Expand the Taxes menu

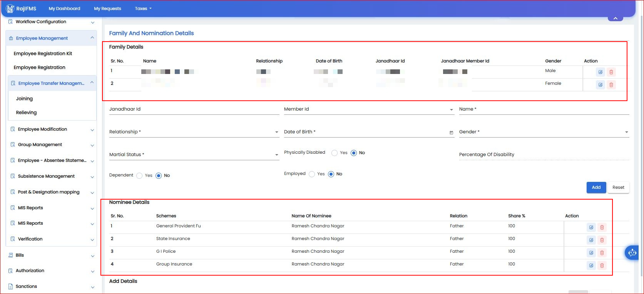coord(143,8)
